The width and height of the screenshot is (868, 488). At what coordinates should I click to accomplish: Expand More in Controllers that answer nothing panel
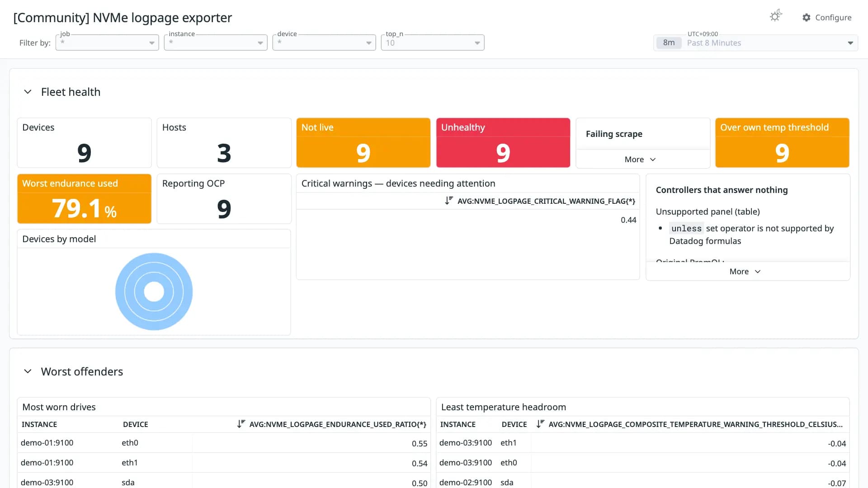coord(745,272)
